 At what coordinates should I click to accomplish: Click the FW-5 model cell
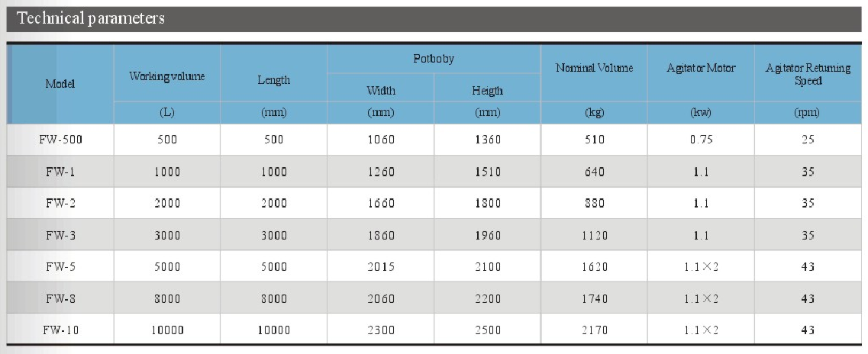point(60,266)
